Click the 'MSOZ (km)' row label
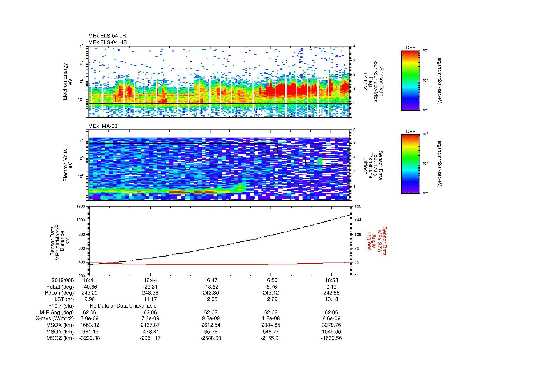555x392 pixels. tap(60, 338)
